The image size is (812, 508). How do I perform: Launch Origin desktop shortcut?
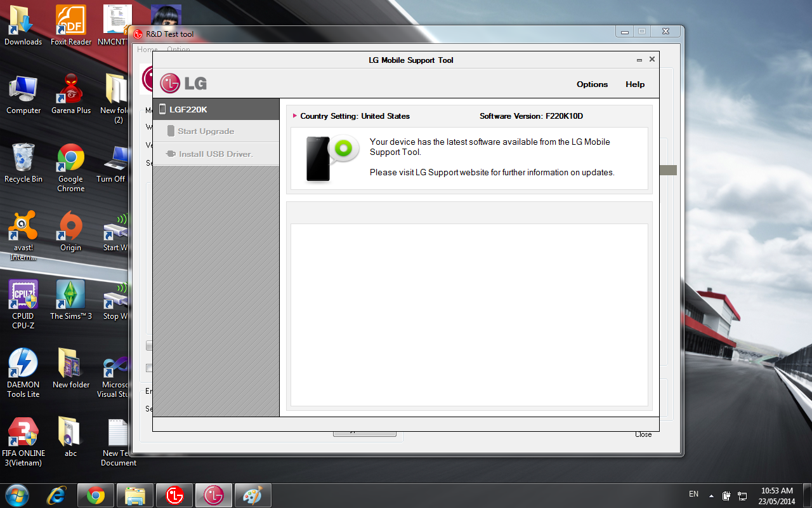coord(71,231)
